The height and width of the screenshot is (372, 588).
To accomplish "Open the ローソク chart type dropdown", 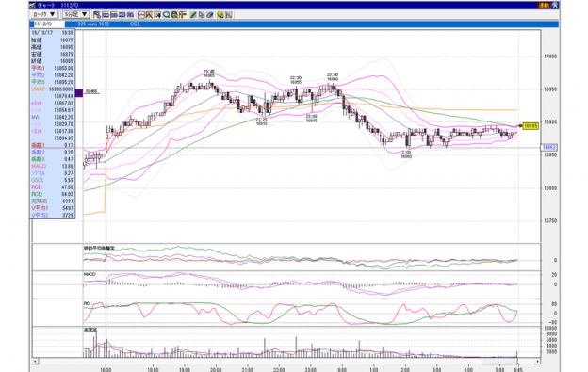I will click(x=44, y=15).
